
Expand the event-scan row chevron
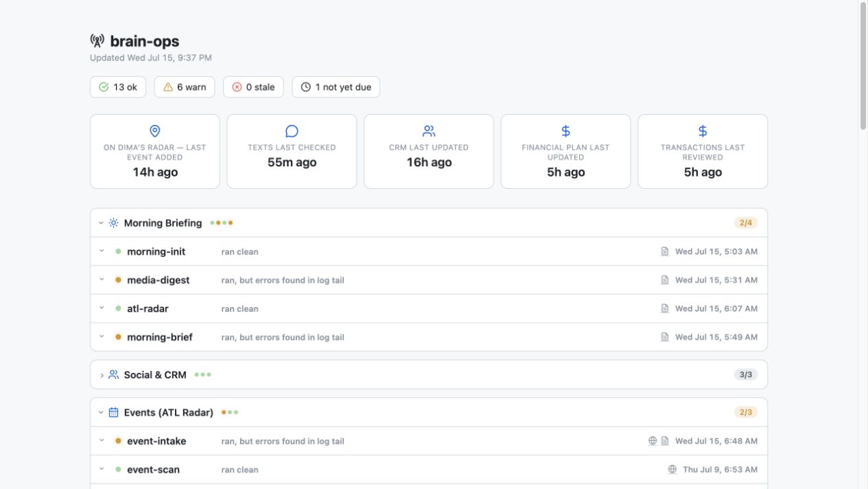[102, 469]
